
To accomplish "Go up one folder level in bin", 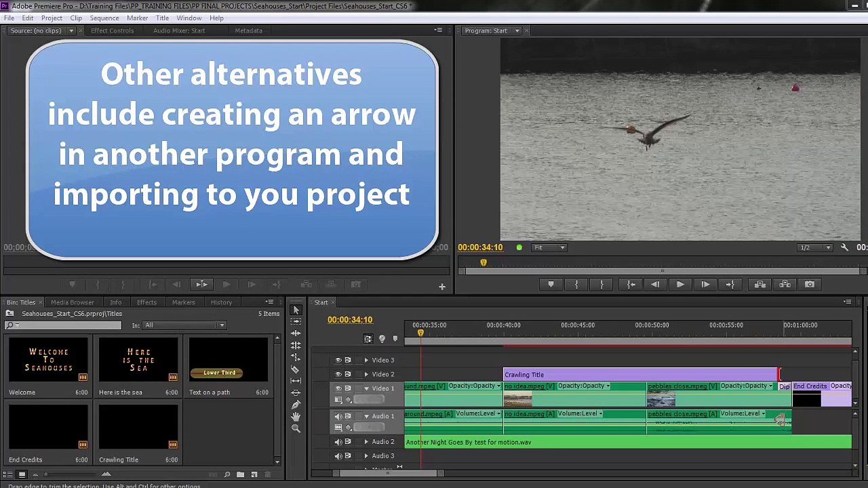I will pyautogui.click(x=9, y=313).
